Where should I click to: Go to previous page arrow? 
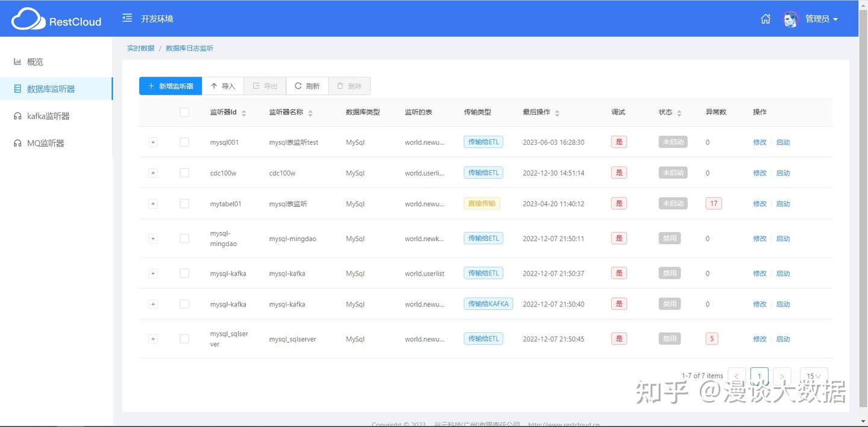737,376
